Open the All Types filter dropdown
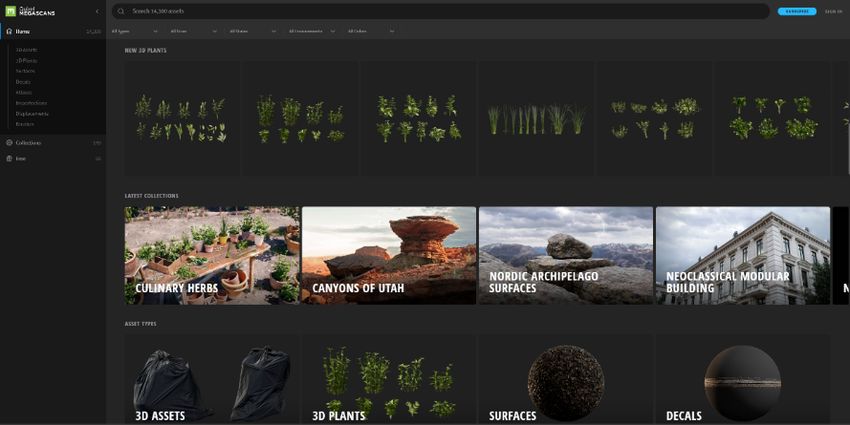 pos(134,31)
